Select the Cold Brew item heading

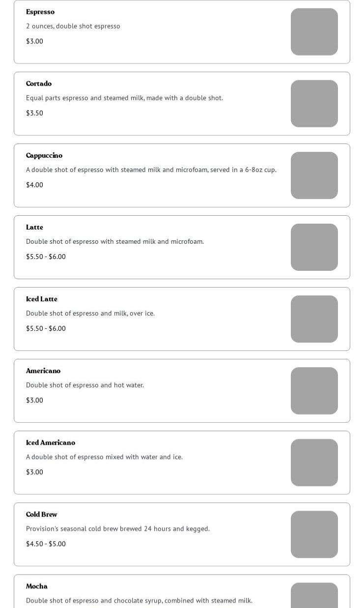click(x=42, y=514)
